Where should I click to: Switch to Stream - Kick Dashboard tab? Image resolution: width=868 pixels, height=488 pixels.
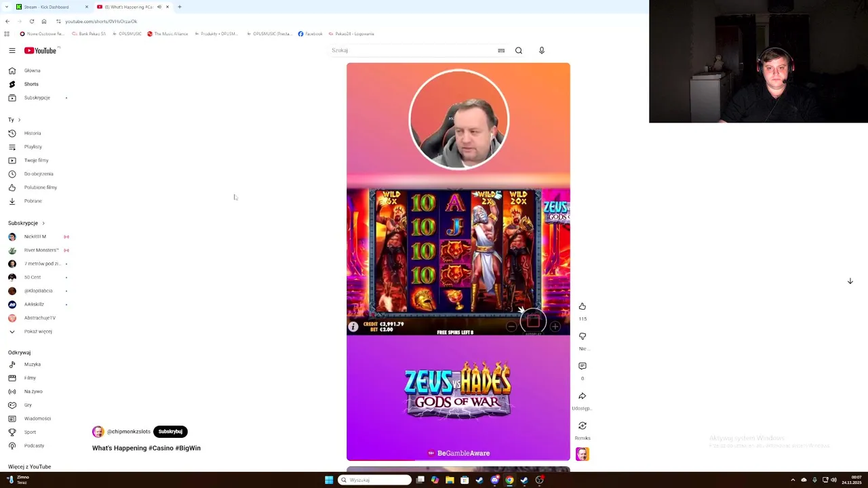(52, 7)
